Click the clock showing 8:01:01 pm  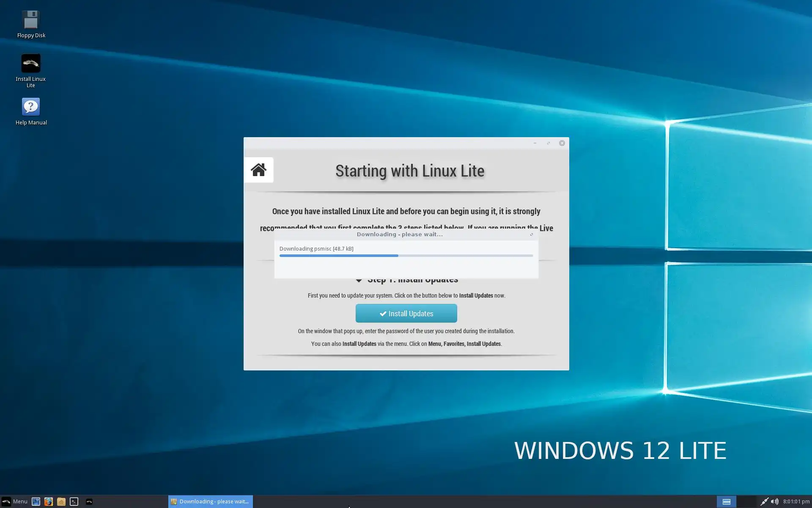[796, 502]
